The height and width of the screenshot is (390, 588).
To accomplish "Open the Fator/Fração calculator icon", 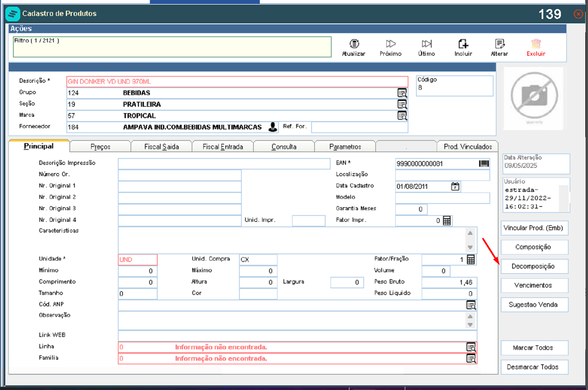I will click(471, 260).
